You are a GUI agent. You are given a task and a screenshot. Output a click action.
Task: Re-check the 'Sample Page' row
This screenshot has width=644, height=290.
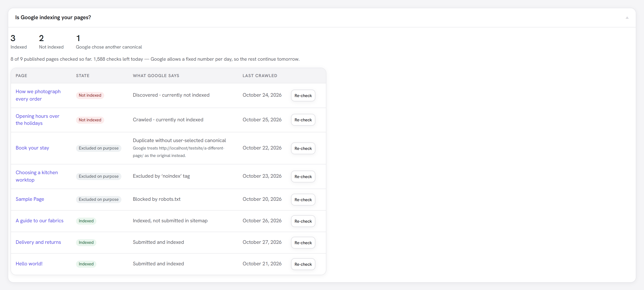pyautogui.click(x=303, y=200)
